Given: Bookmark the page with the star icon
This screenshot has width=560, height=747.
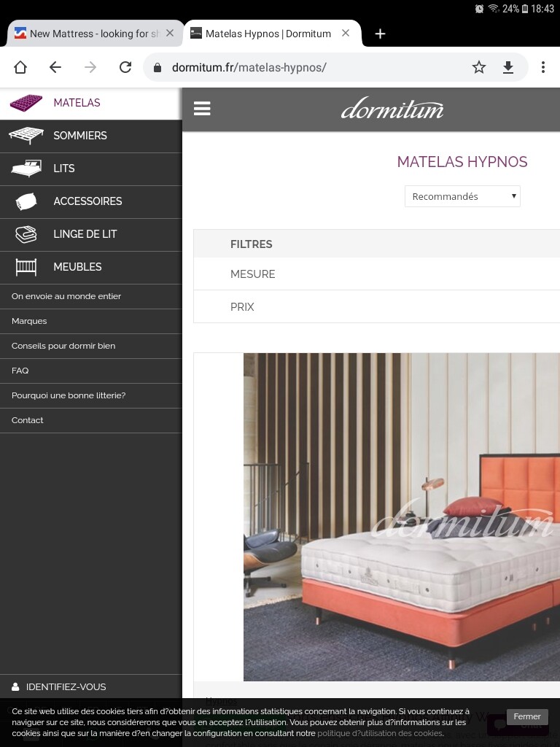Looking at the screenshot, I should point(478,67).
